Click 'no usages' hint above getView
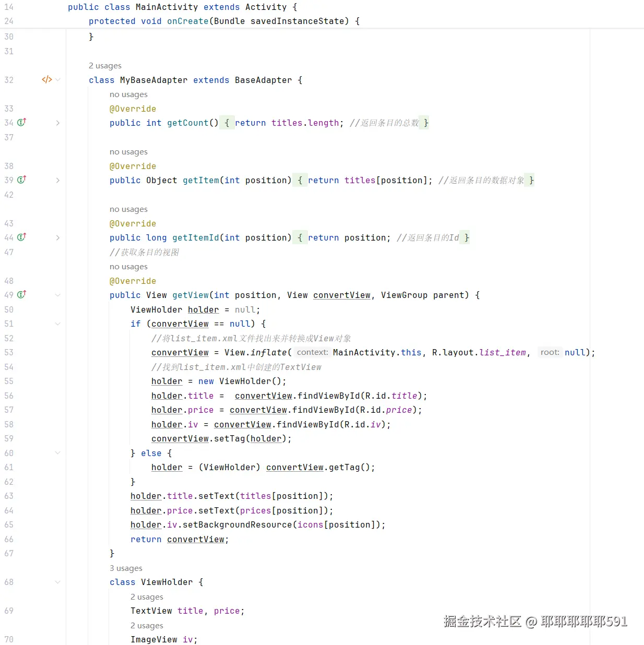 click(x=128, y=267)
